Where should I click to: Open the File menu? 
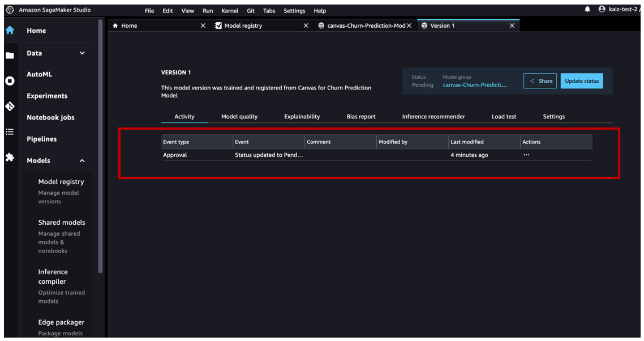[x=149, y=11]
